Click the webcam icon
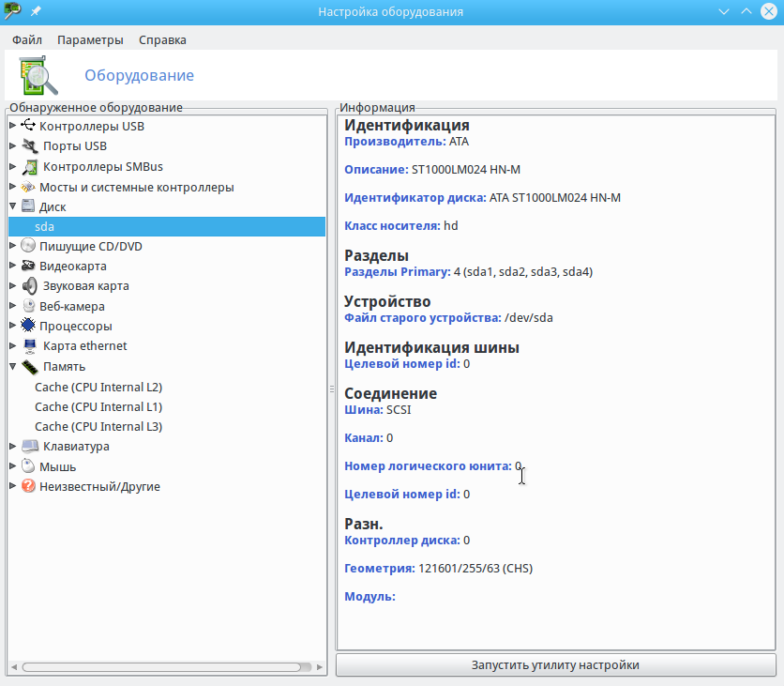784x686 pixels. (28, 306)
